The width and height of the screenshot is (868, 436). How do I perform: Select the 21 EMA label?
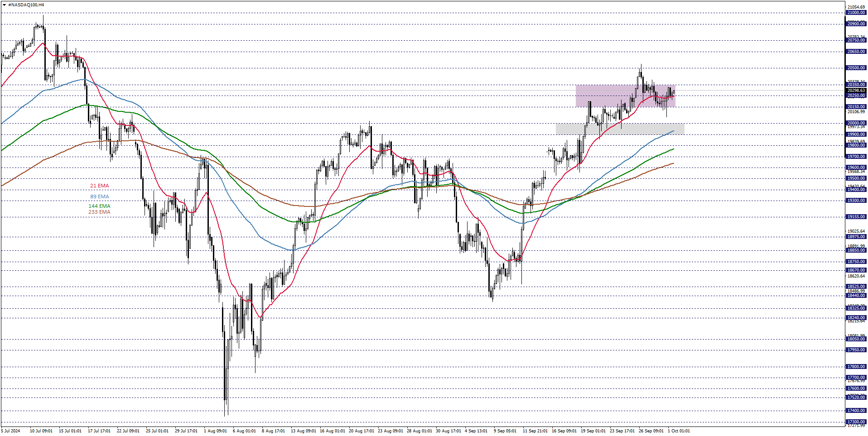pyautogui.click(x=99, y=186)
